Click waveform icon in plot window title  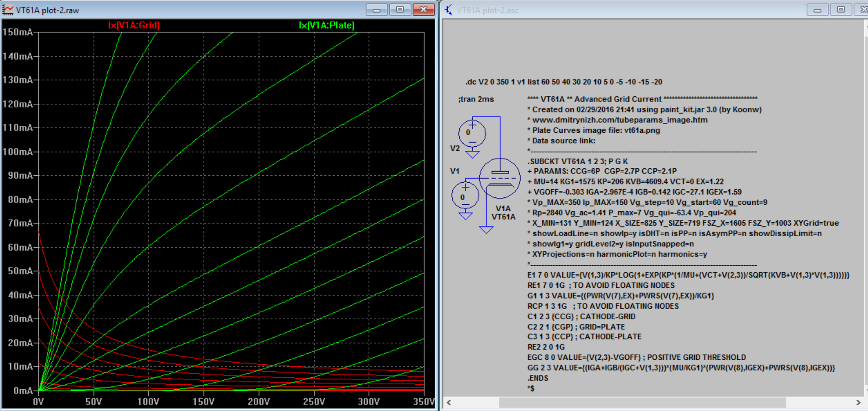click(x=8, y=10)
